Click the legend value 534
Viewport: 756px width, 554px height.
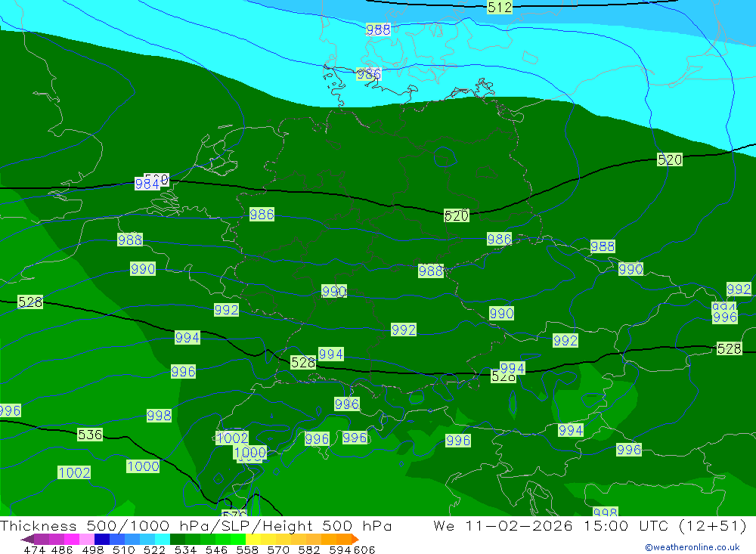point(185,549)
